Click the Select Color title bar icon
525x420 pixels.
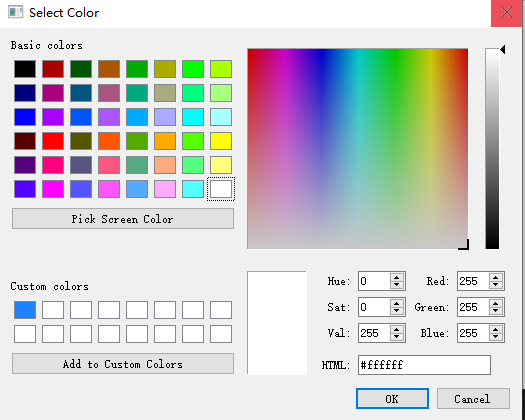[x=15, y=12]
